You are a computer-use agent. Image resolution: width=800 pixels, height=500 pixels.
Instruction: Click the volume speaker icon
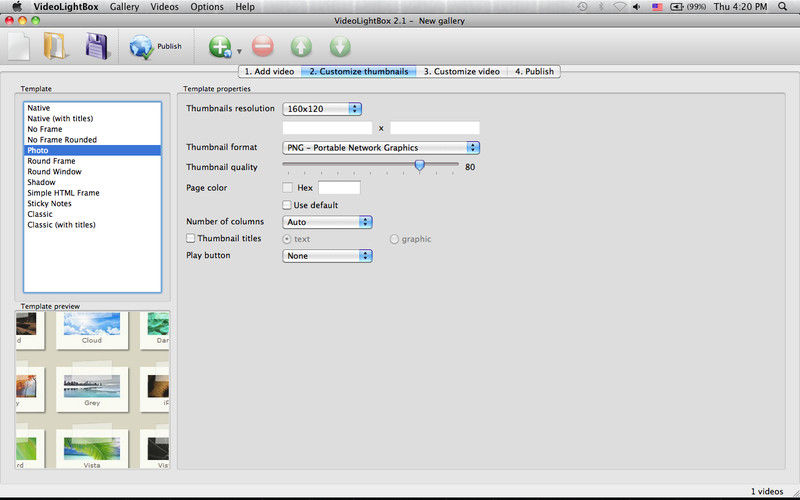point(637,7)
